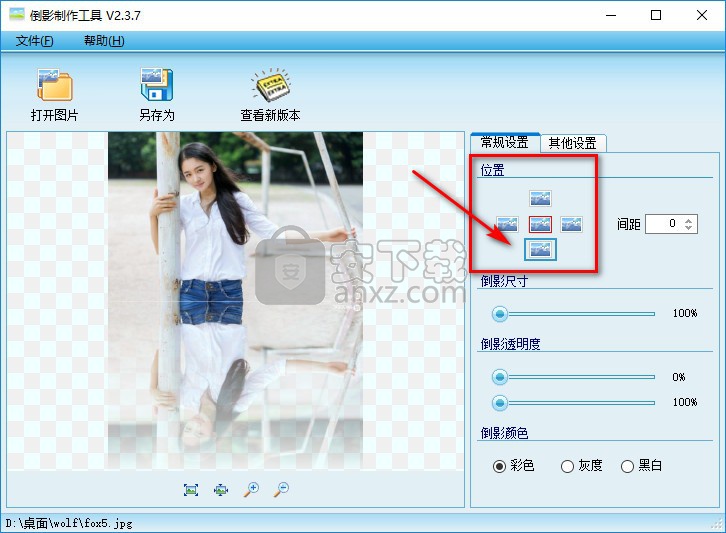Viewport: 726px width, 533px height.
Task: Click the 100% transparency slider handle
Action: pyautogui.click(x=500, y=403)
